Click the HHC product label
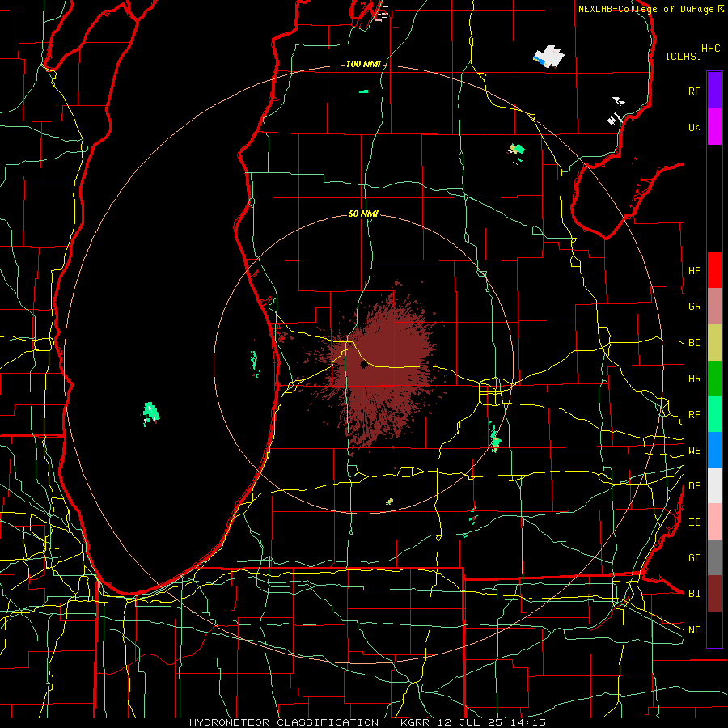 click(x=711, y=49)
